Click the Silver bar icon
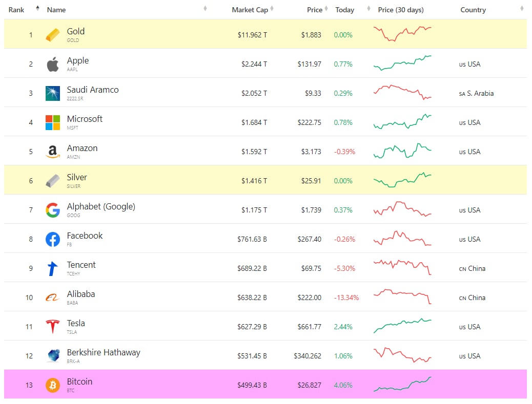 coord(53,181)
